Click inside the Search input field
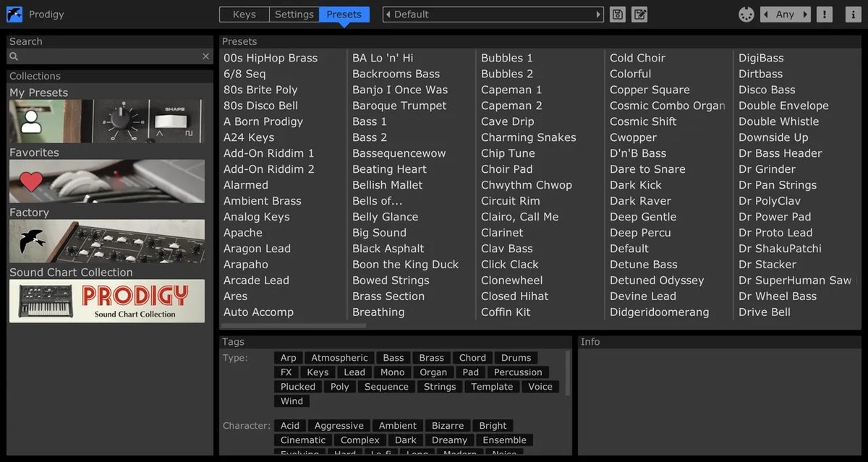Screen dimensions: 868x462 (110, 56)
